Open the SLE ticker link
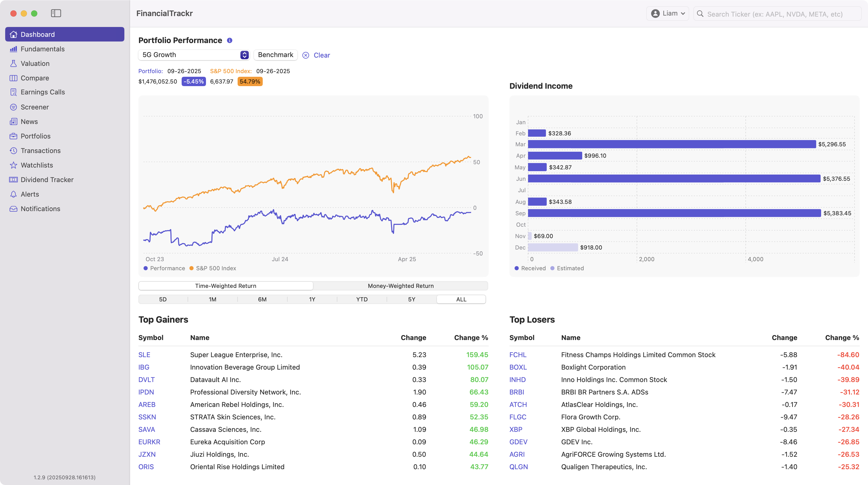The height and width of the screenshot is (485, 868). 144,355
